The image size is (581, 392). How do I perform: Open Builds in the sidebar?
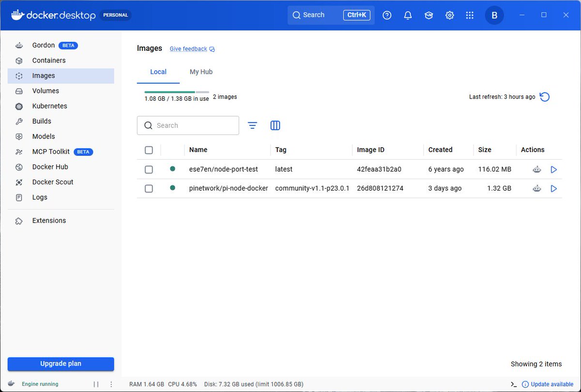[61, 121]
